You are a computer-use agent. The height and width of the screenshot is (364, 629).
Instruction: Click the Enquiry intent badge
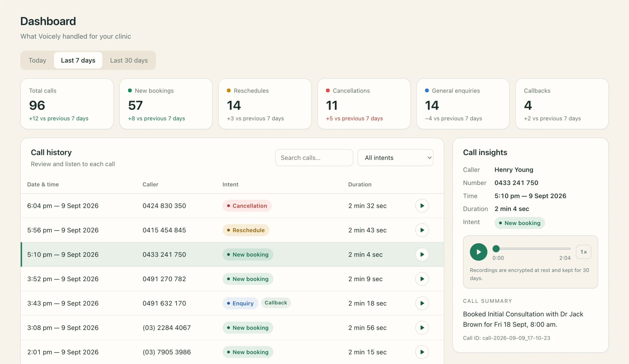[x=240, y=303]
